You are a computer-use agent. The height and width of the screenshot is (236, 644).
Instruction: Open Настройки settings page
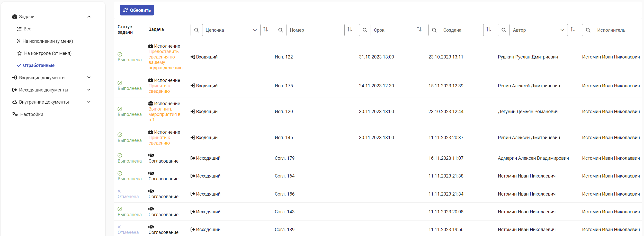click(31, 114)
